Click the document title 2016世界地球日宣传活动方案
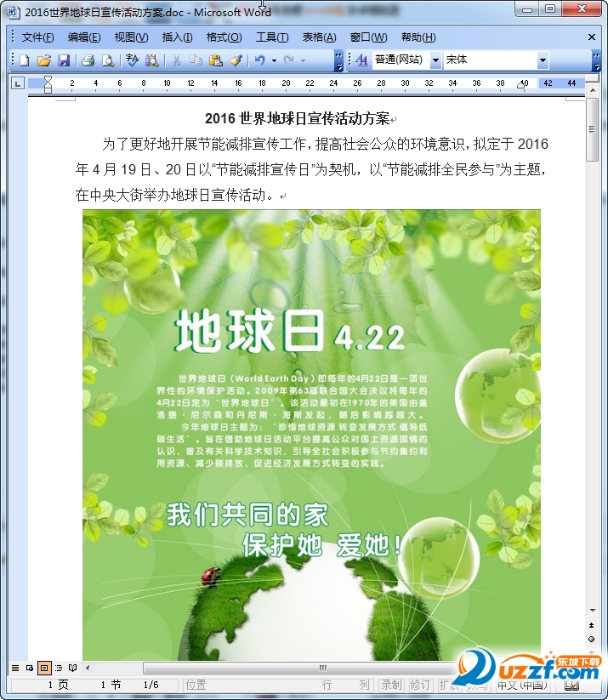The height and width of the screenshot is (700, 608). [x=297, y=119]
